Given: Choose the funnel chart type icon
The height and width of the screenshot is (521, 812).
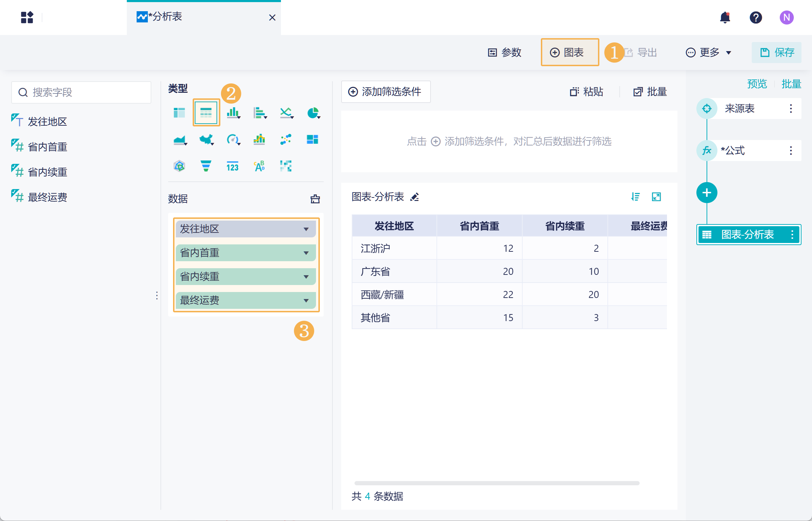Looking at the screenshot, I should point(206,166).
